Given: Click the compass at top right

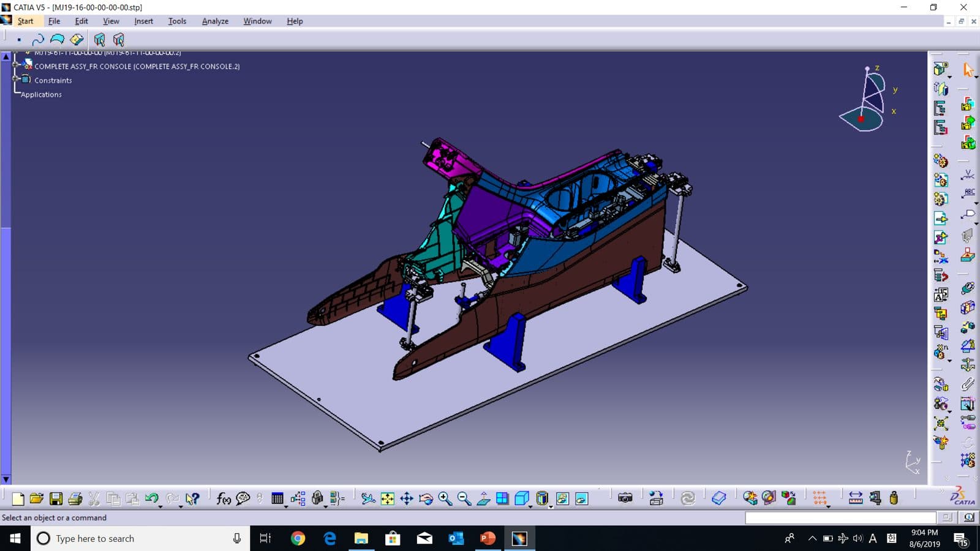Looking at the screenshot, I should 868,99.
